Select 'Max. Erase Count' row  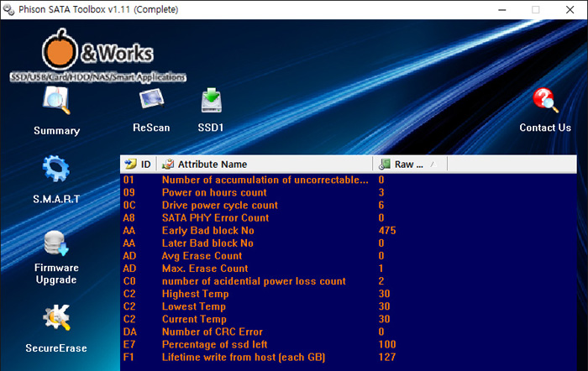(349, 269)
